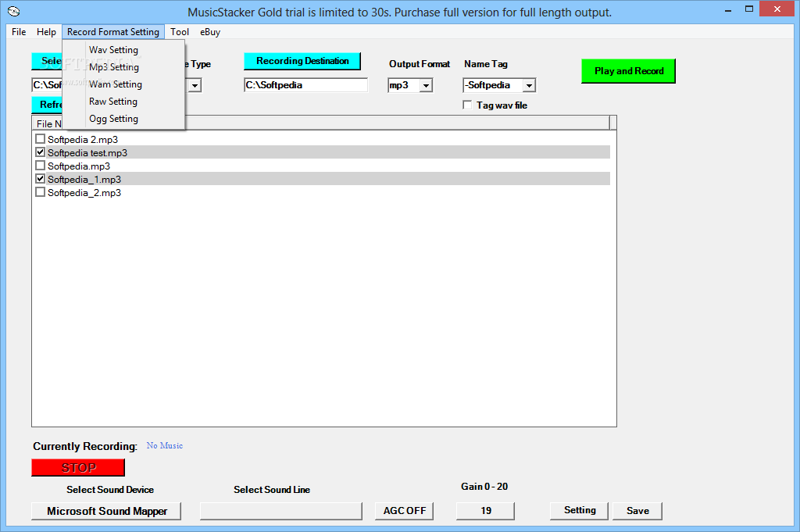Viewport: 800px width, 532px height.
Task: Select the Softpedia 2.mp3 file name
Action: [83, 139]
